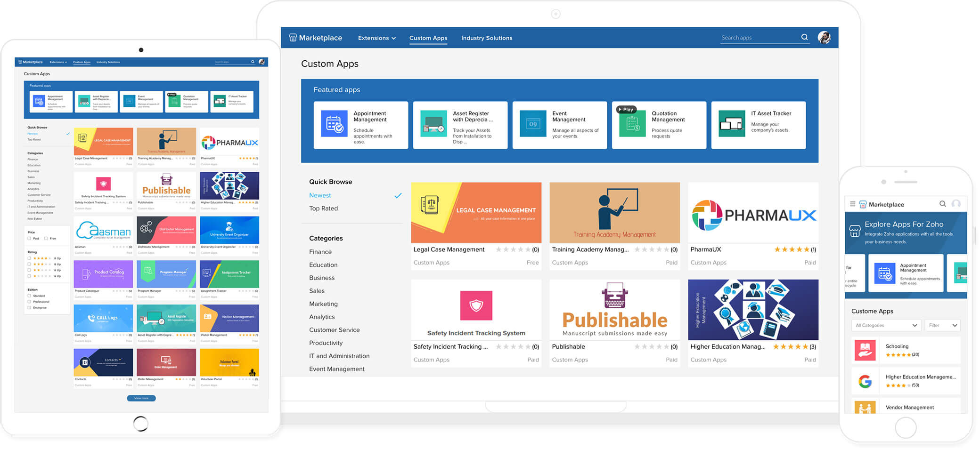This screenshot has height=449, width=980.
Task: Open the Filter dropdown on the phone
Action: pyautogui.click(x=942, y=325)
